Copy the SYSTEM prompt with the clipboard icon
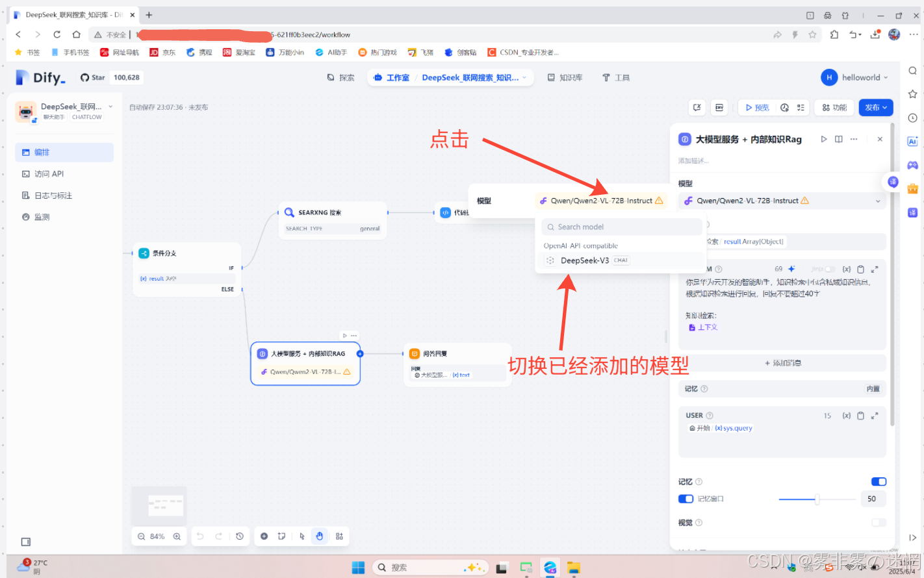The width and height of the screenshot is (924, 578). pos(860,269)
